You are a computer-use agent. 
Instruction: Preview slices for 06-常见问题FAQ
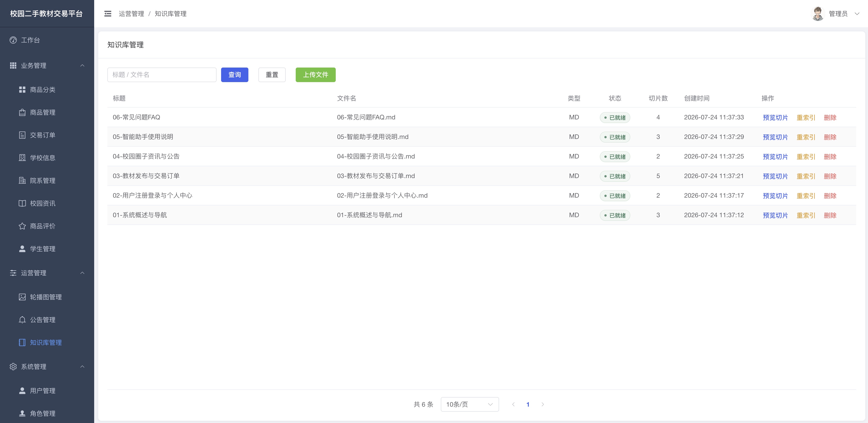pos(775,118)
